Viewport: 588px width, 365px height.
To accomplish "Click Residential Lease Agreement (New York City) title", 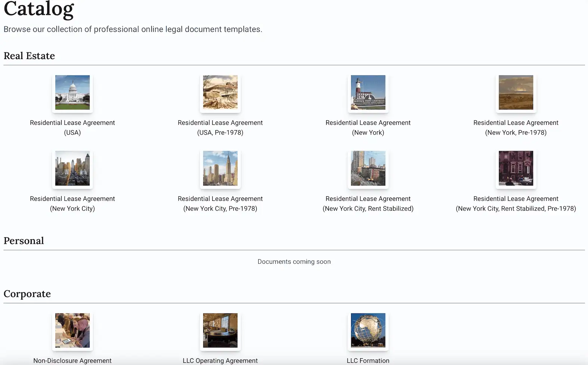I will coord(72,203).
